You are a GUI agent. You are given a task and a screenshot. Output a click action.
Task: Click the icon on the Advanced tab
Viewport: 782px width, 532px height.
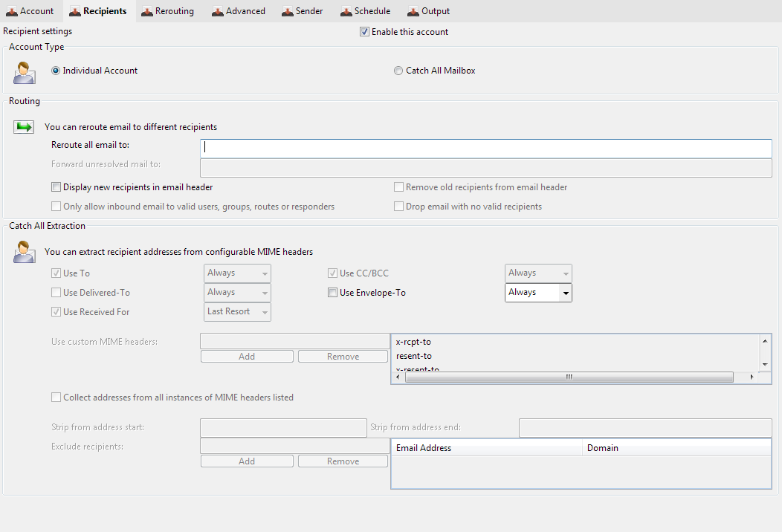pyautogui.click(x=217, y=11)
